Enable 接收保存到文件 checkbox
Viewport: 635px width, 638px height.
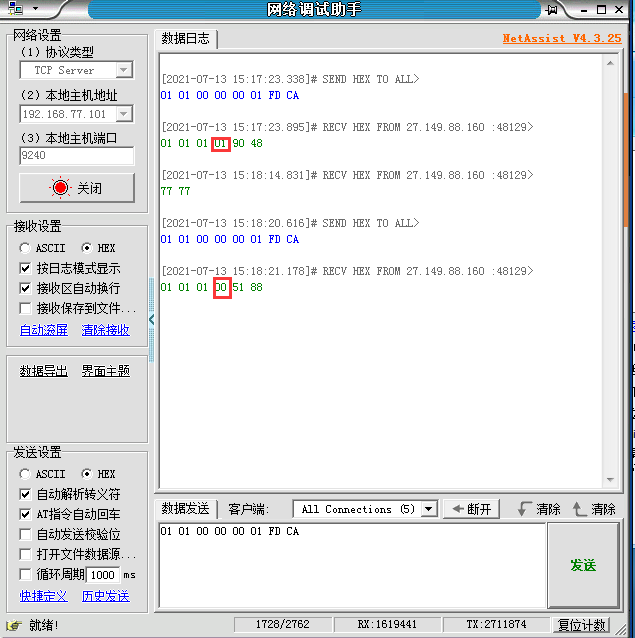coord(25,308)
